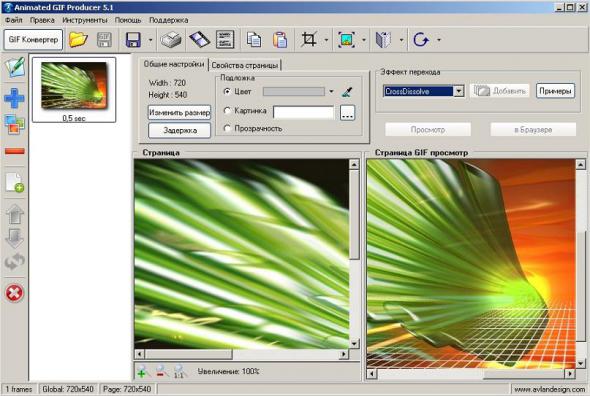Switch to the Свойства страницы tab
The image size is (590, 396).
(x=245, y=65)
